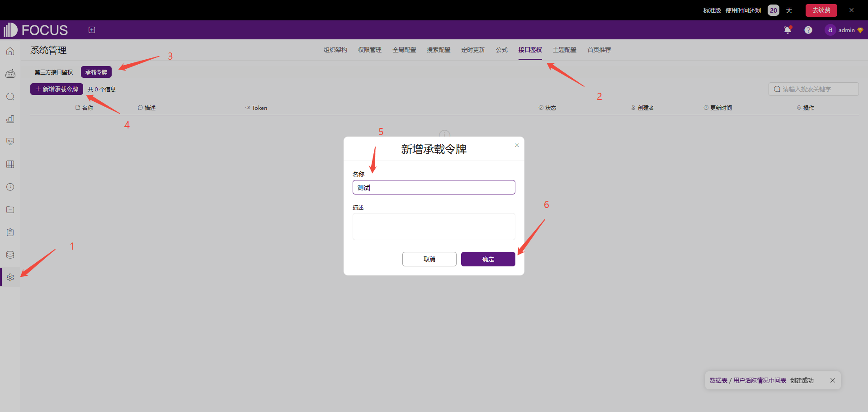Click the 创建者 column header
This screenshot has width=868, height=412.
tap(642, 108)
